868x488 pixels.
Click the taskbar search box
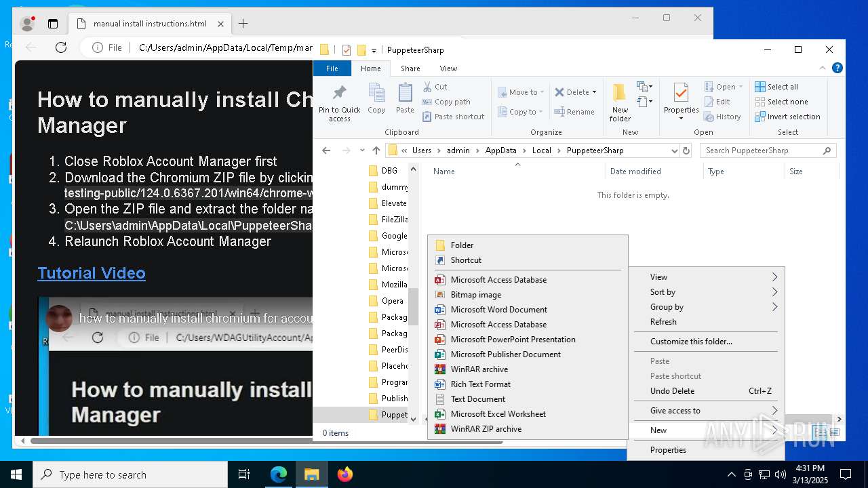(130, 474)
